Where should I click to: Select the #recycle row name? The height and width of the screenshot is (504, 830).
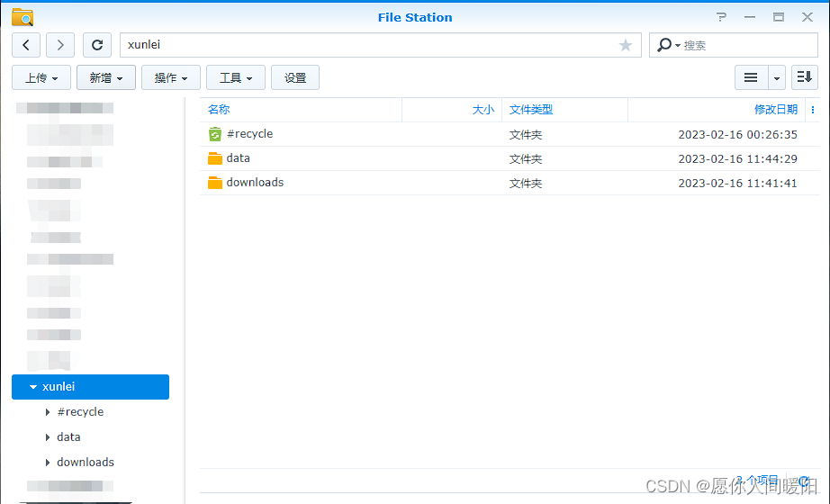point(250,134)
